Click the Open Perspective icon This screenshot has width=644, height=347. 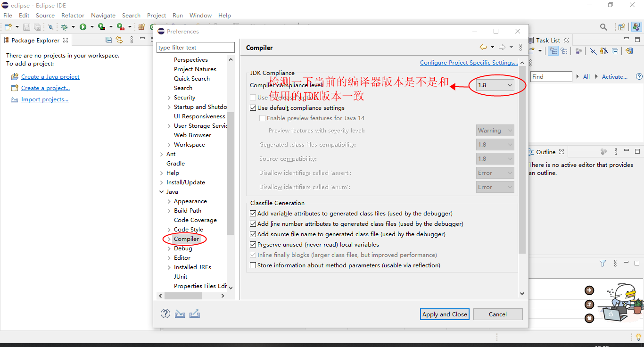click(x=621, y=27)
